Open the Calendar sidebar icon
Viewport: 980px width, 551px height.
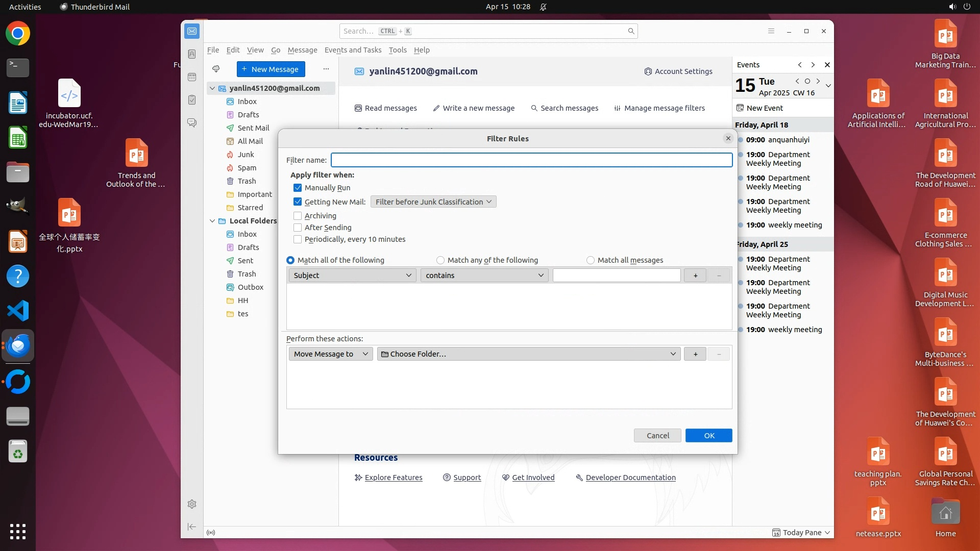(192, 77)
